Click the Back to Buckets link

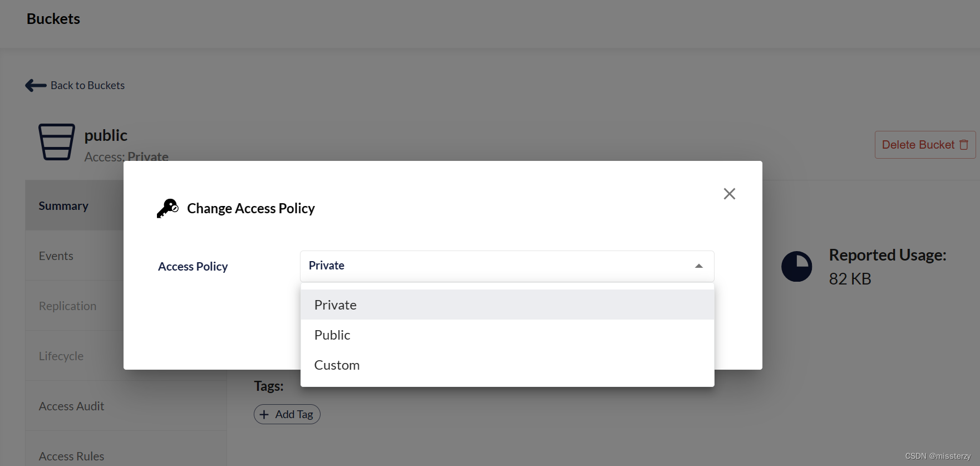87,85
